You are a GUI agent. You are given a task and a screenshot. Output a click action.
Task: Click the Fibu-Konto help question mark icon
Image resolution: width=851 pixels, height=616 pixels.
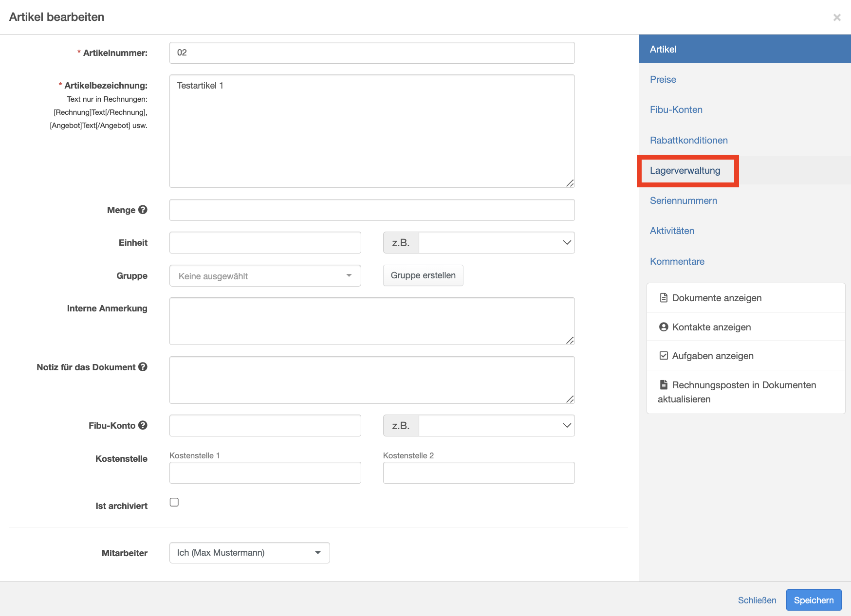tap(143, 425)
